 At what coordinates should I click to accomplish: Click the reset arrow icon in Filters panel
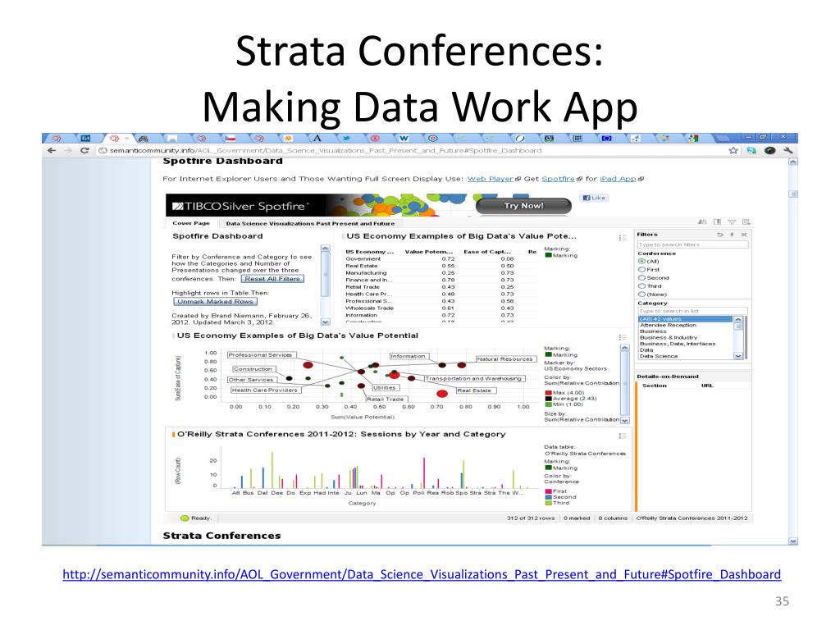tap(720, 235)
